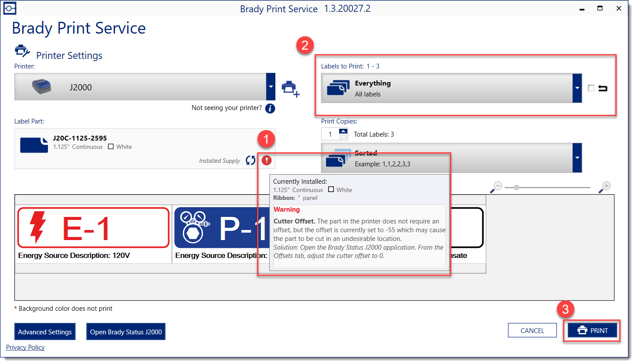This screenshot has height=364, width=635.
Task: Click the blue info icon beside 'Not seeing your printer?'
Action: [x=270, y=108]
